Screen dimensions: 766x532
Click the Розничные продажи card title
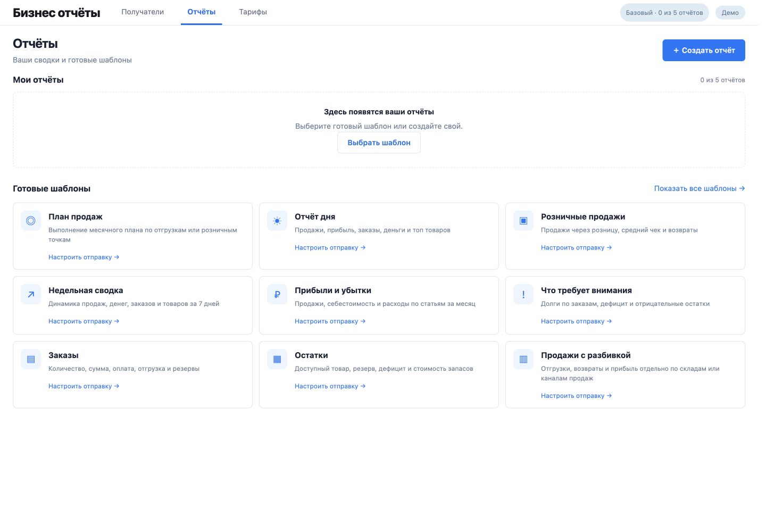(x=583, y=217)
